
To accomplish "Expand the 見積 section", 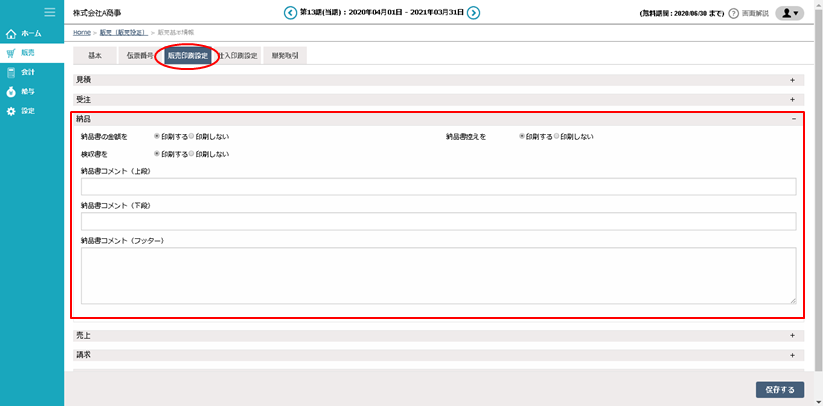I will click(792, 79).
